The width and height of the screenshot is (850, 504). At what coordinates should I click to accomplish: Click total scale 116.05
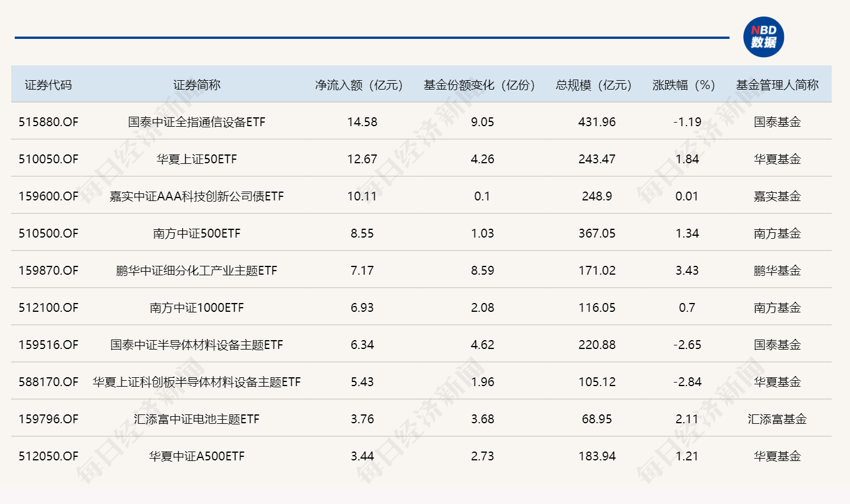pos(597,308)
